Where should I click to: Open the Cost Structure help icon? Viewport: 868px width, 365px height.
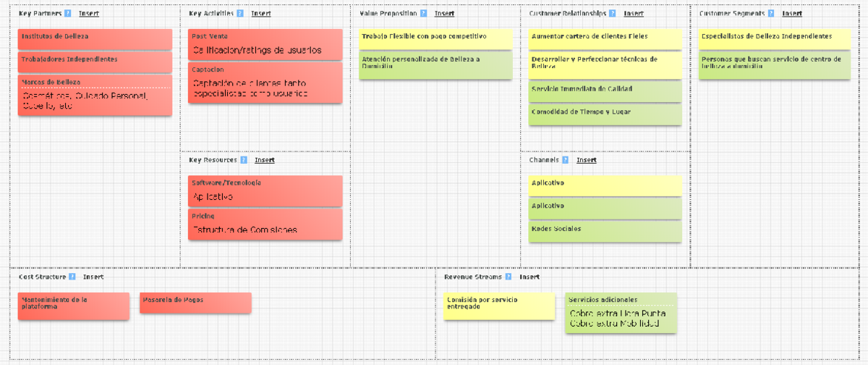coord(72,277)
